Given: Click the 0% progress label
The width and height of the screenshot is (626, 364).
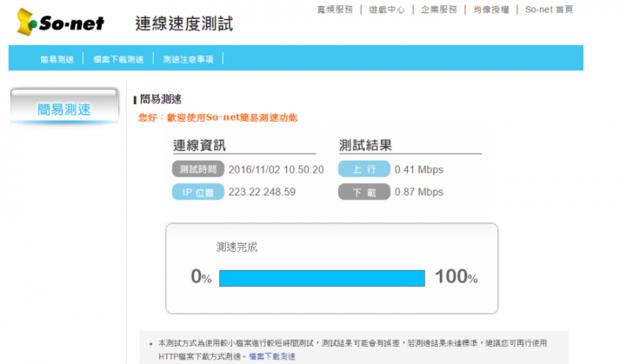Looking at the screenshot, I should (201, 276).
